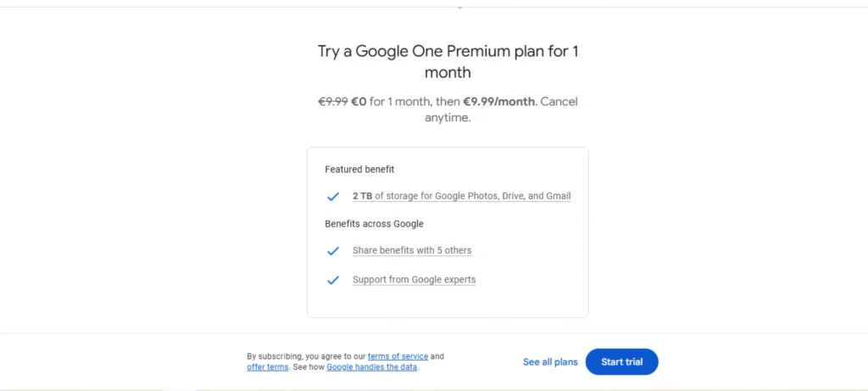
Task: Click the checkmark icon beside Share benefits
Action: [x=333, y=251]
